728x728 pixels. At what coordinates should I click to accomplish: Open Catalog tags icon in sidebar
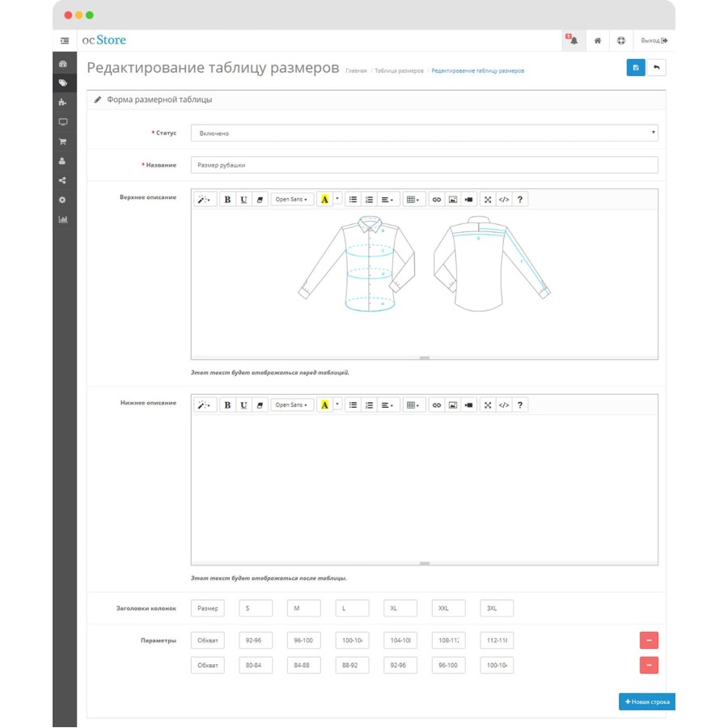click(63, 83)
